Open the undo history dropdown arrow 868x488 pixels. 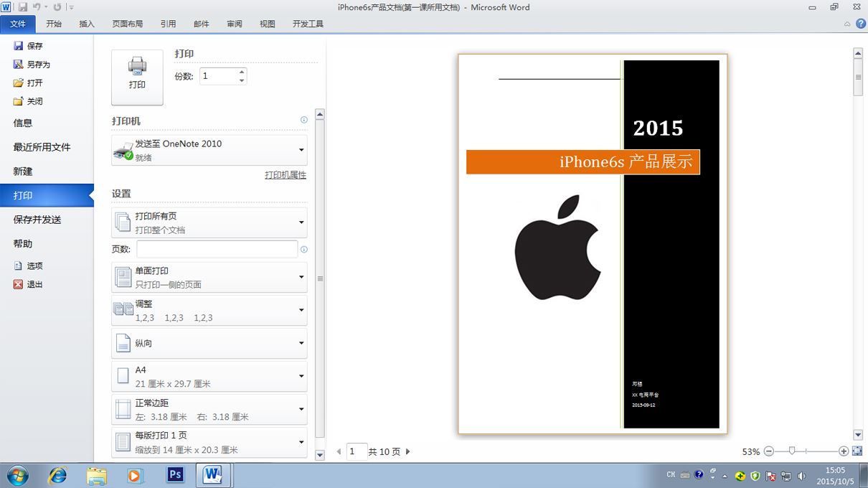tap(46, 7)
